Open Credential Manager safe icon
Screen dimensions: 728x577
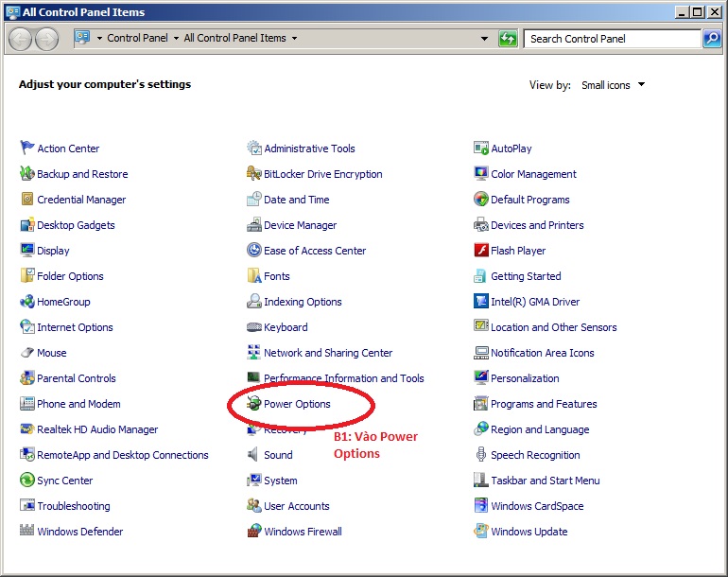pos(26,199)
